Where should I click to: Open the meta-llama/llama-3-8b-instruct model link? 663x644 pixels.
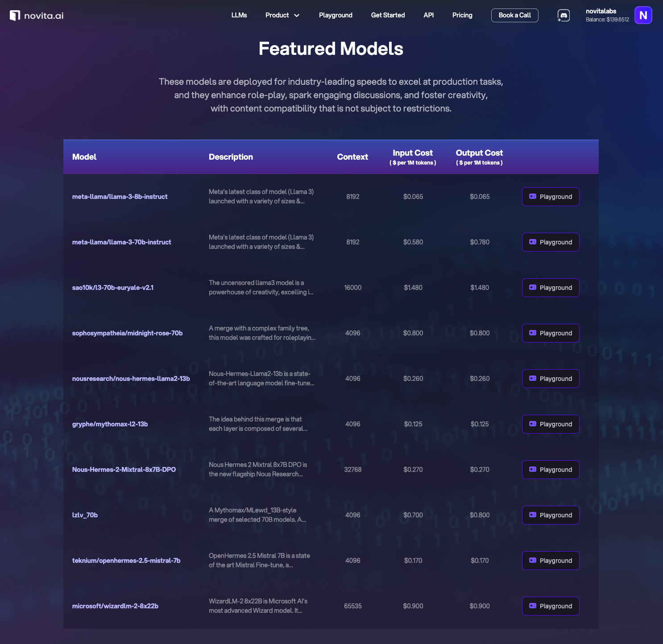[x=120, y=197]
